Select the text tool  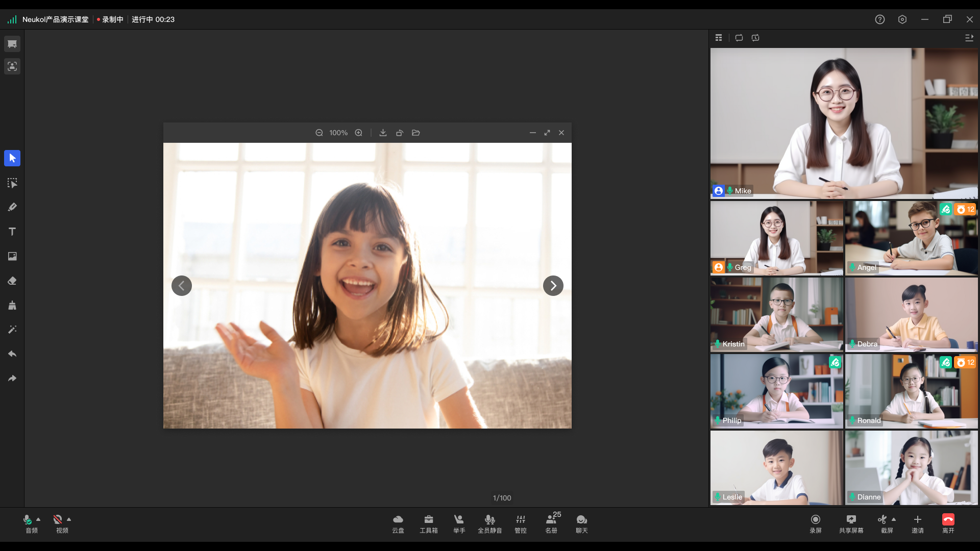(12, 232)
